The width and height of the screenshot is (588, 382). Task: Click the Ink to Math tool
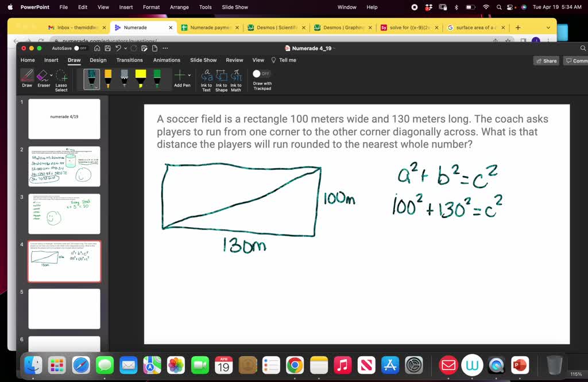coord(236,78)
